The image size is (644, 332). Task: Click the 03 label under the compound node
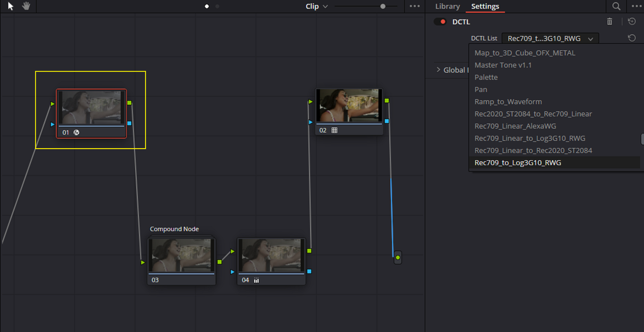pyautogui.click(x=155, y=280)
